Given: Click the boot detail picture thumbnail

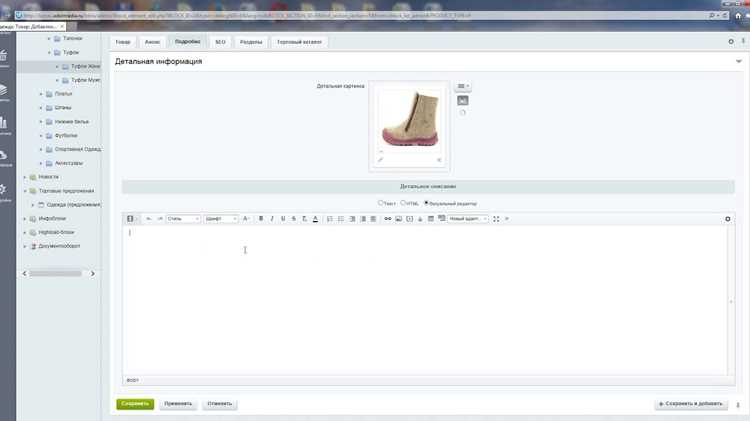Looking at the screenshot, I should (409, 118).
